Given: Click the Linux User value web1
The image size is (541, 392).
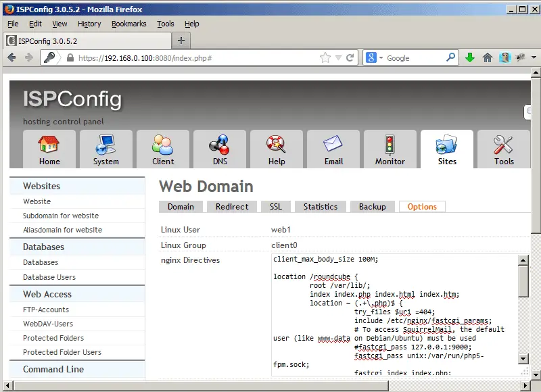Looking at the screenshot, I should point(281,230).
